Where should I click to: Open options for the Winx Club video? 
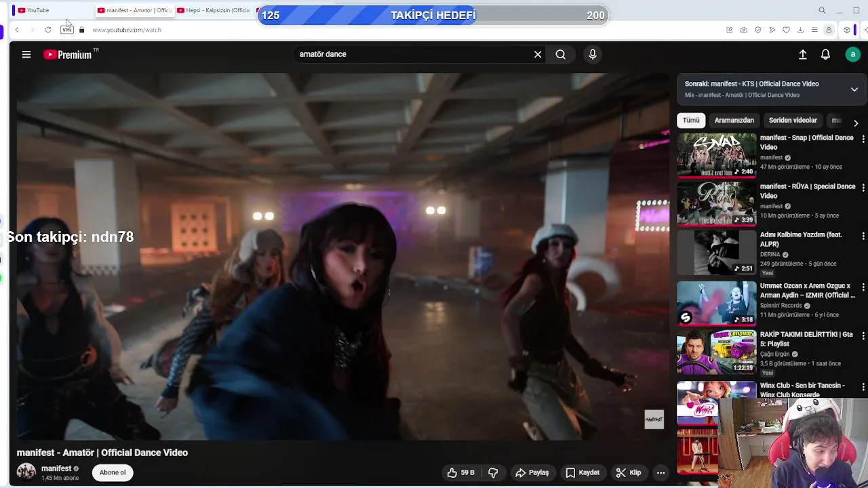point(863,386)
